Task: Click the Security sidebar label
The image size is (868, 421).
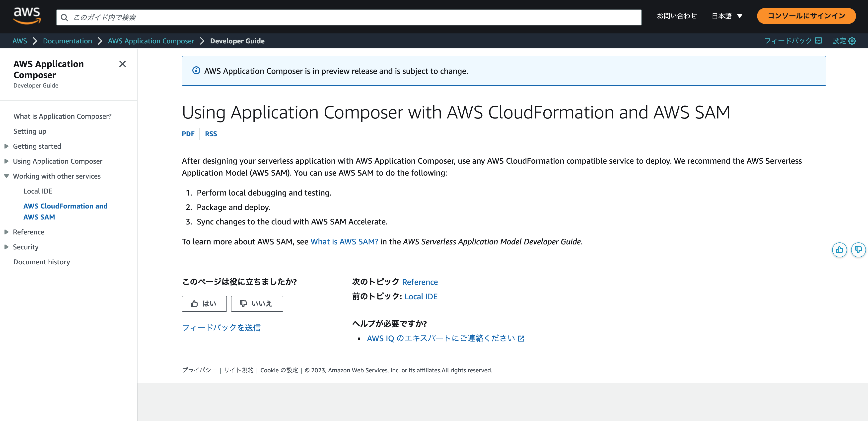Action: (26, 247)
